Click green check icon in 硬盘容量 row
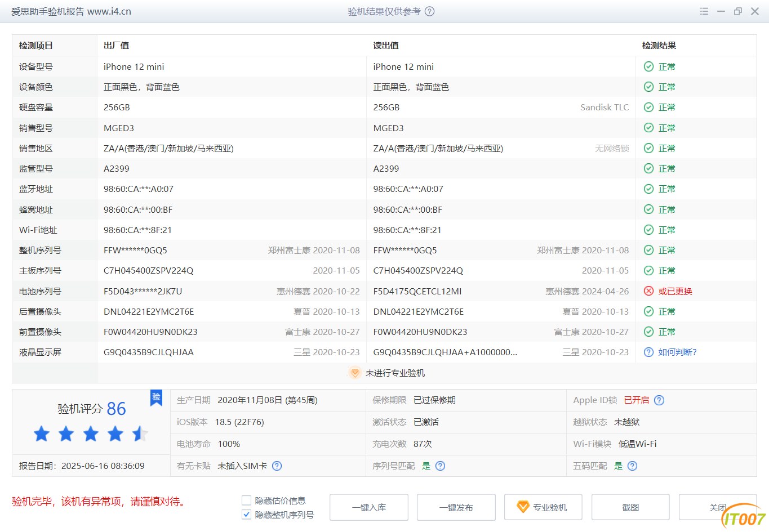The width and height of the screenshot is (769, 532). pos(648,107)
